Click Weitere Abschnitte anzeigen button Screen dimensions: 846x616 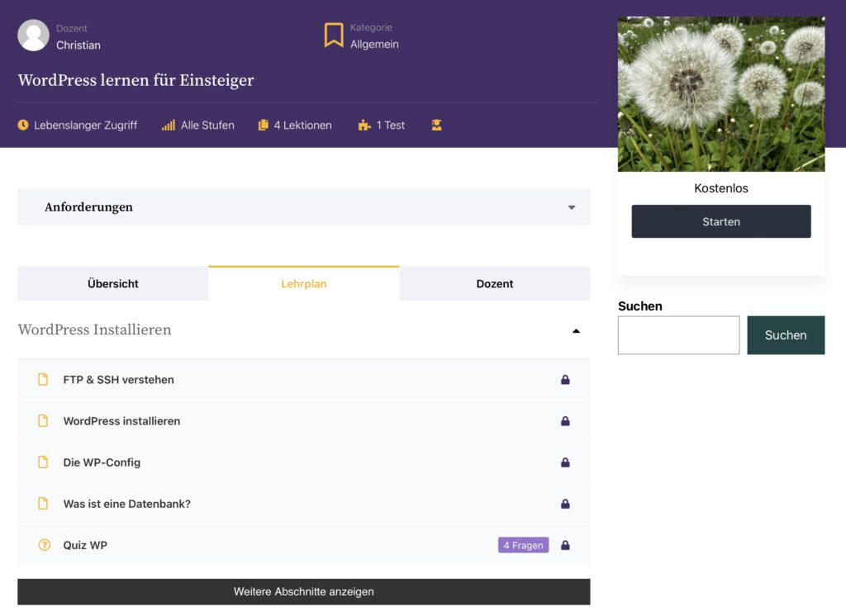pos(304,592)
